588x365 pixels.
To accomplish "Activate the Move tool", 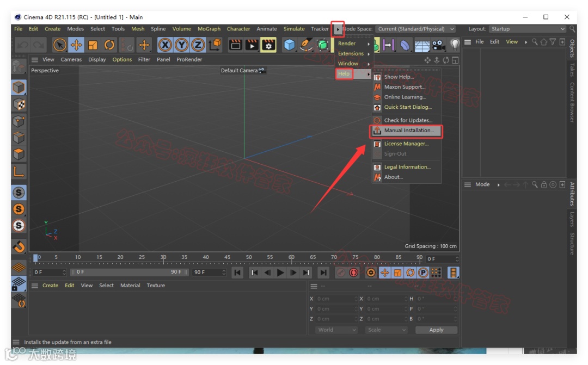I will tap(76, 45).
